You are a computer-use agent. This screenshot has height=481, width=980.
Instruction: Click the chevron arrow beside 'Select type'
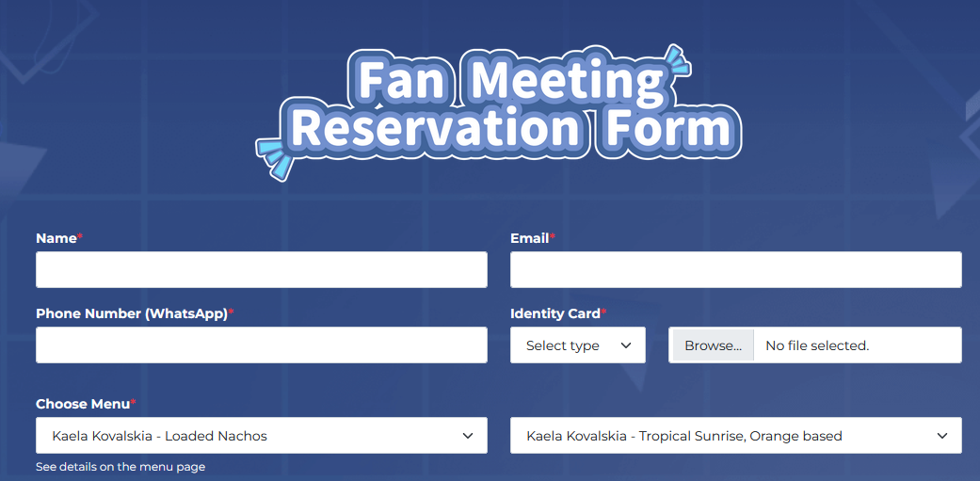click(626, 345)
